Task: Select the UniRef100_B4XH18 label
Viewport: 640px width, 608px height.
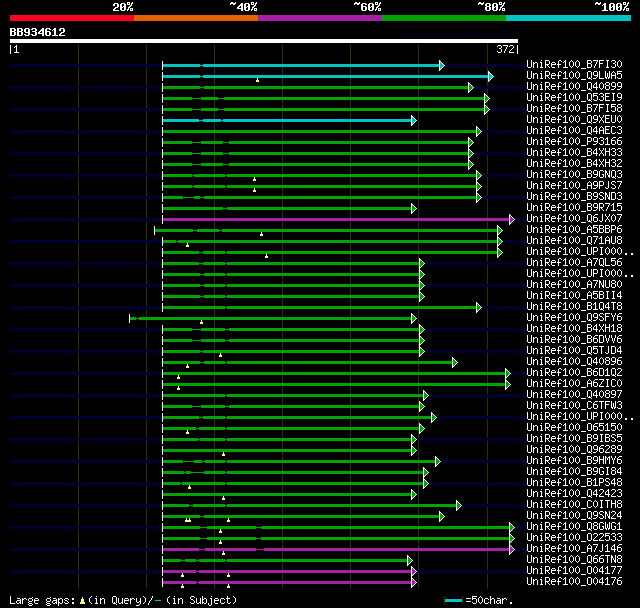Action: point(574,329)
